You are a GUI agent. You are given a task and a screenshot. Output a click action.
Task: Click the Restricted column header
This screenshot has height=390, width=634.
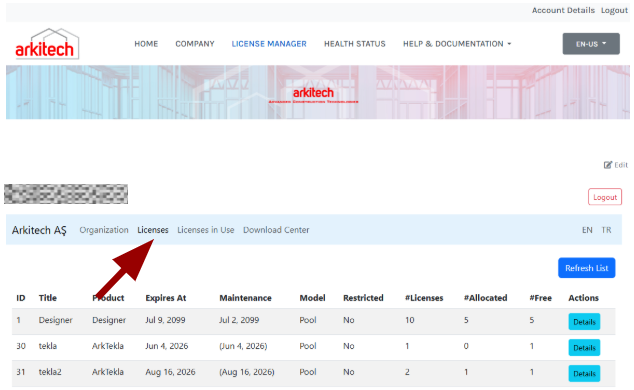click(363, 298)
